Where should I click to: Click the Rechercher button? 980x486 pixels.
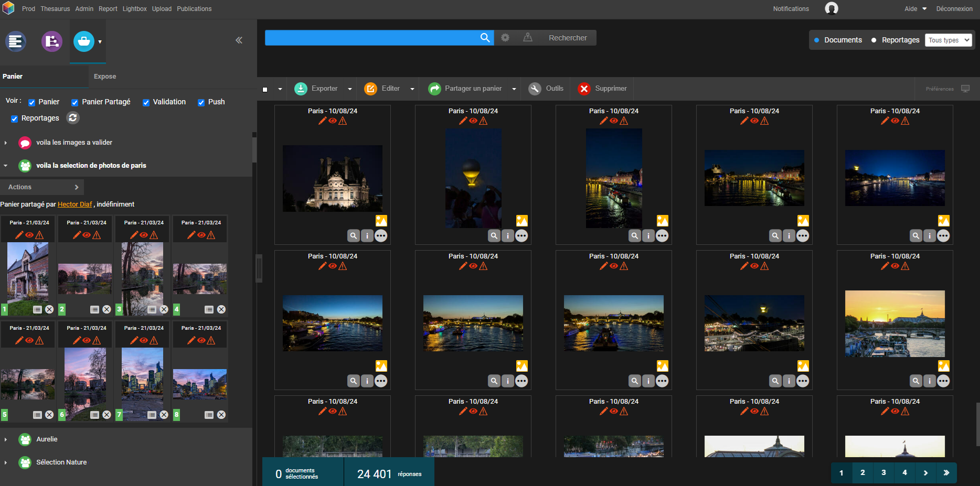568,38
